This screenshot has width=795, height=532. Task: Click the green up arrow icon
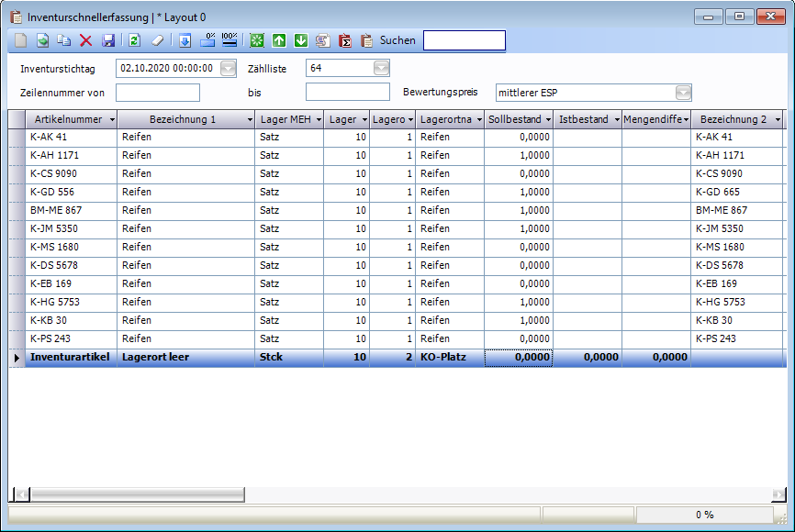pyautogui.click(x=278, y=40)
